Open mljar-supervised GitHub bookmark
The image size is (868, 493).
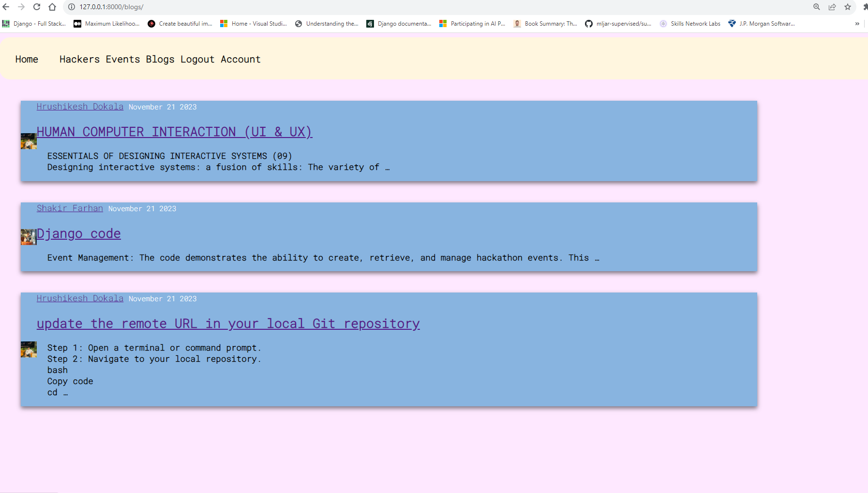click(618, 24)
